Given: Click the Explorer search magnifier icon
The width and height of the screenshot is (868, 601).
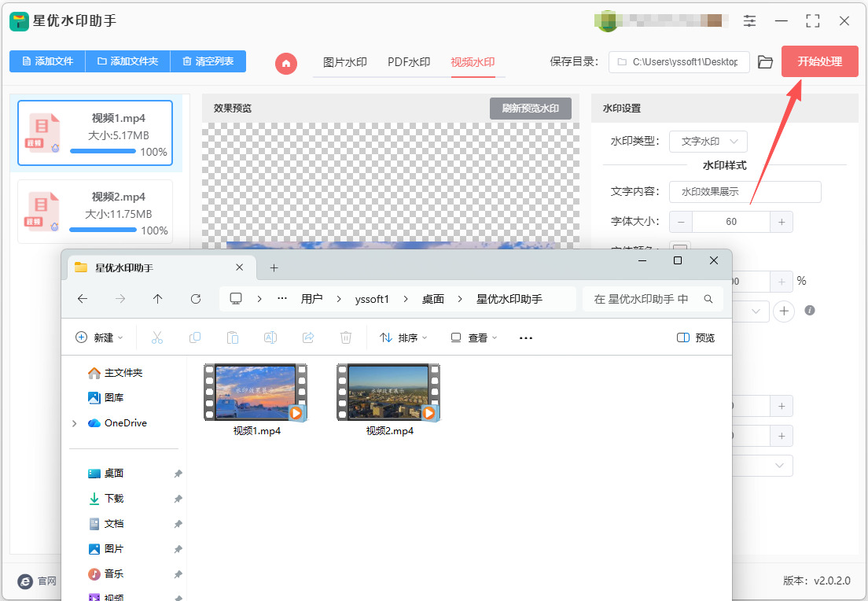Looking at the screenshot, I should click(x=708, y=299).
